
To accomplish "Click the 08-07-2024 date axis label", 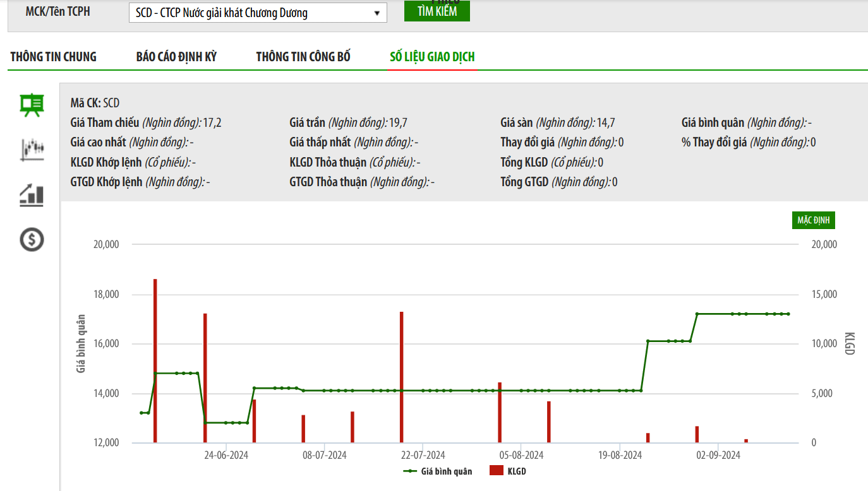I will point(325,455).
